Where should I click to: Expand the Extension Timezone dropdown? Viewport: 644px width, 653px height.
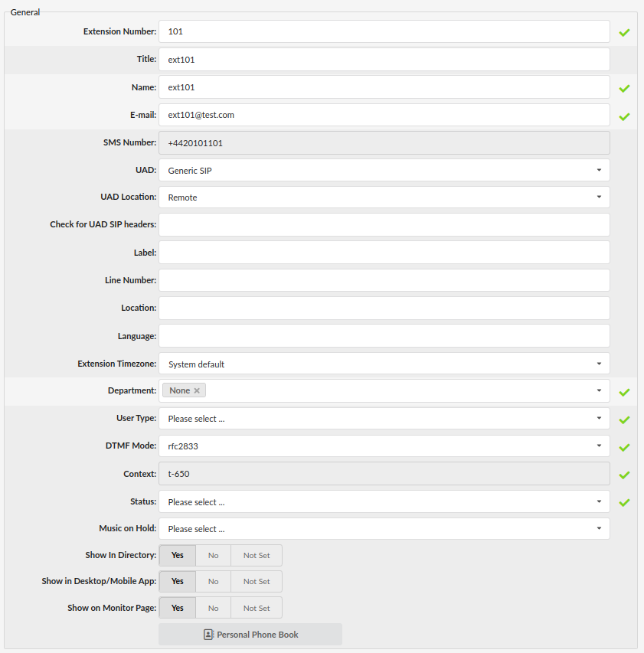(x=599, y=364)
